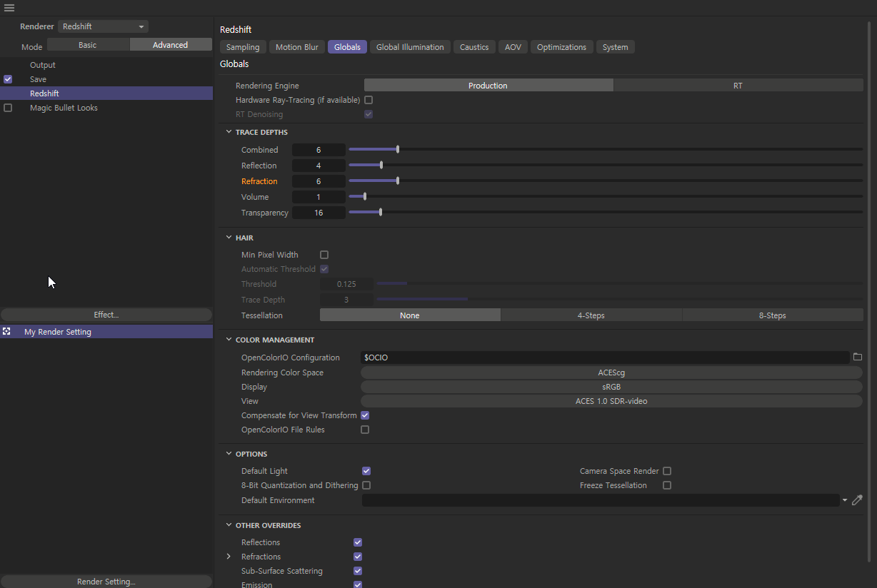Viewport: 877px width, 588px height.
Task: Collapse the Color Management section
Action: pos(229,340)
